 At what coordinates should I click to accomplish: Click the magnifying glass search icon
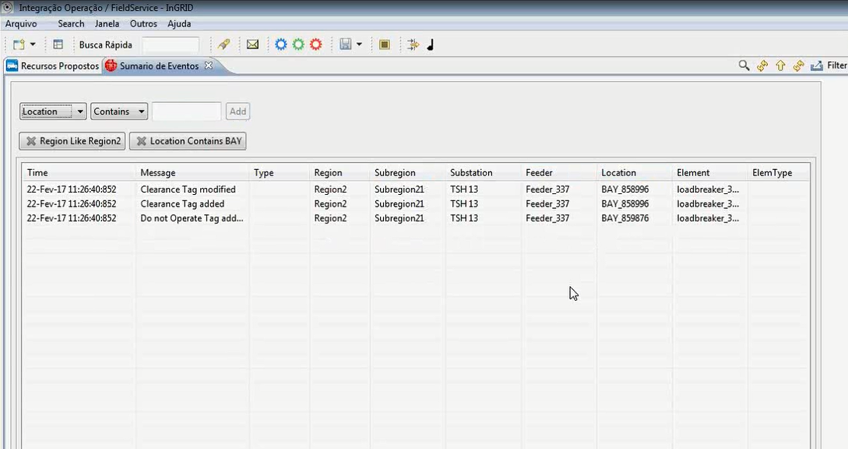[744, 66]
